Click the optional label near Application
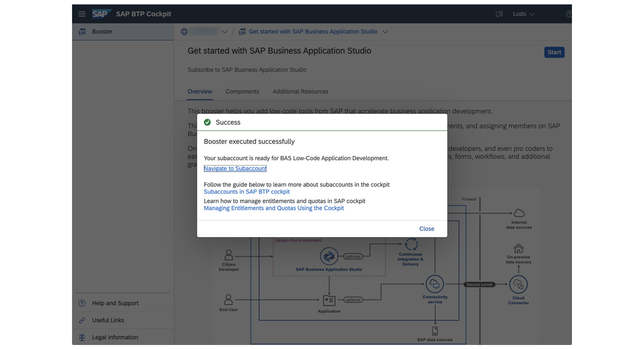 click(x=353, y=300)
